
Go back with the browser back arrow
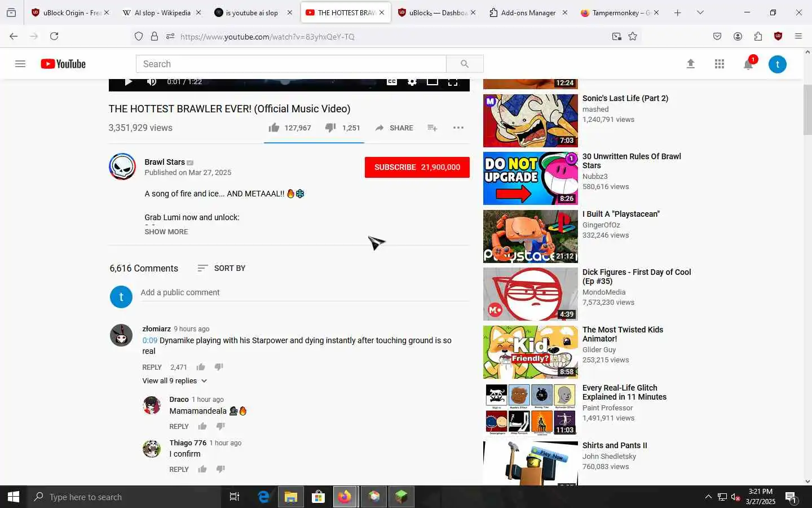pyautogui.click(x=14, y=36)
